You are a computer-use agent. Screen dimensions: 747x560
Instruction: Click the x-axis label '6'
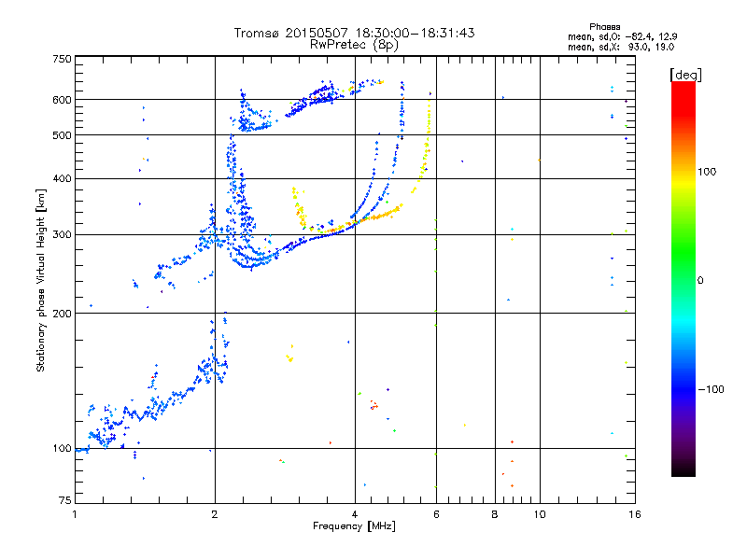pyautogui.click(x=436, y=514)
